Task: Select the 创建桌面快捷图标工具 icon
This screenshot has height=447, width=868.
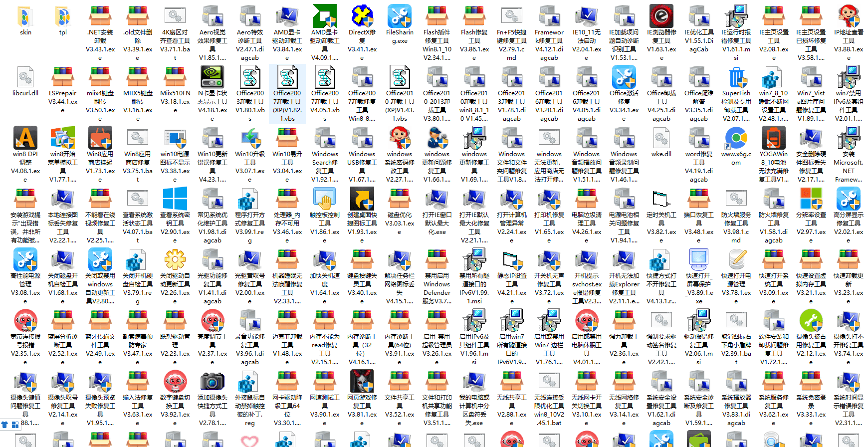Action: [x=362, y=200]
